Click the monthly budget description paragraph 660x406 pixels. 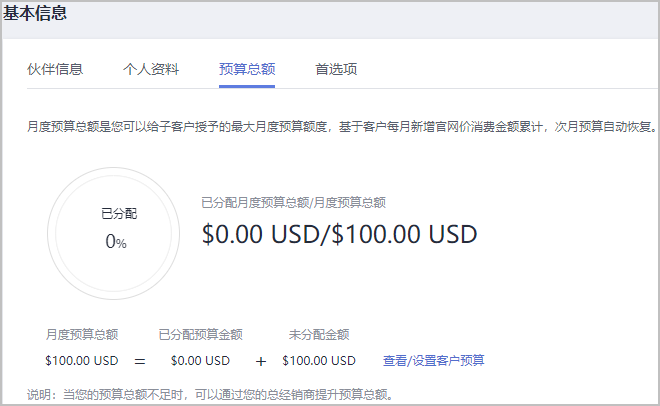coord(342,127)
